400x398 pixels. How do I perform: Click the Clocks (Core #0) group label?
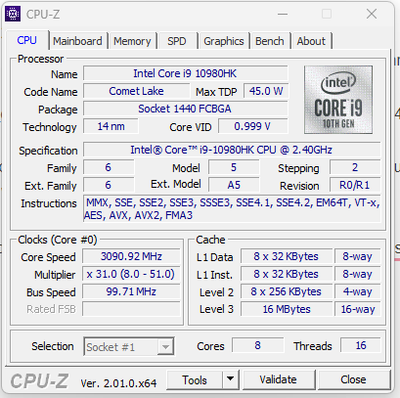pyautogui.click(x=57, y=240)
